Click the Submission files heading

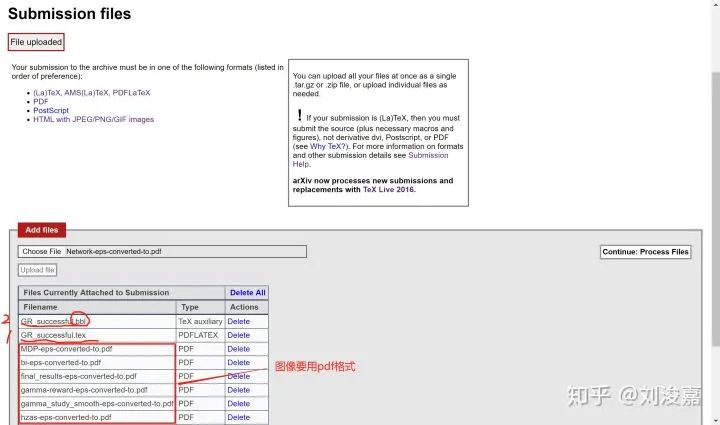pyautogui.click(x=70, y=14)
